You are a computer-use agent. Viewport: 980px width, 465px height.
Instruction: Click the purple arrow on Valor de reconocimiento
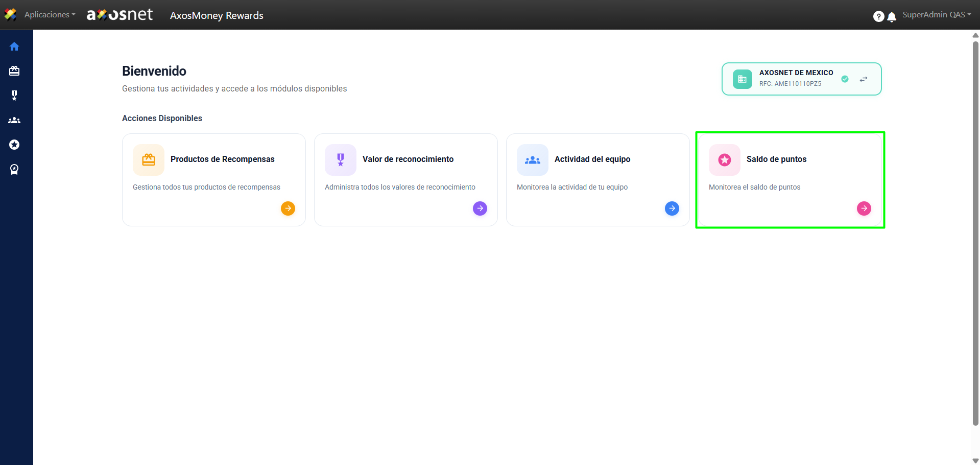(x=480, y=208)
